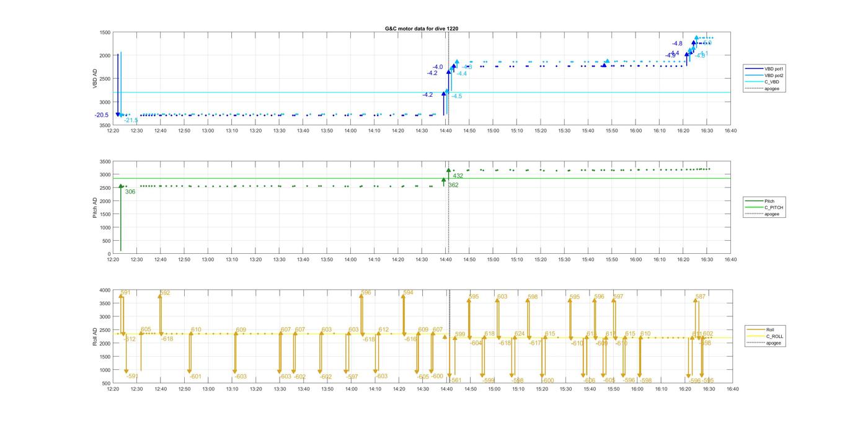Click the "-597" label in the Roll plot
The image size is (868, 430).
coord(352,377)
